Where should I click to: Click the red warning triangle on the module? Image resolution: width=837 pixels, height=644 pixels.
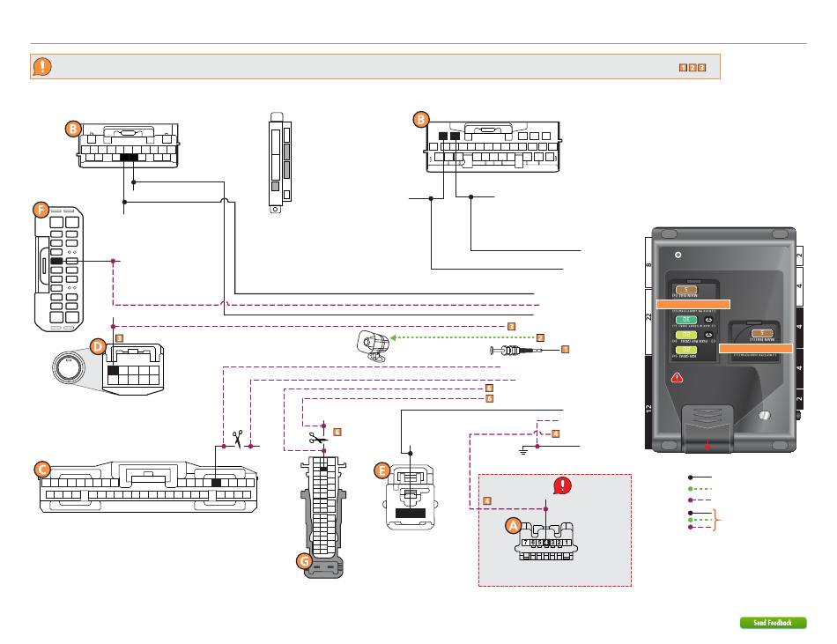pyautogui.click(x=677, y=378)
